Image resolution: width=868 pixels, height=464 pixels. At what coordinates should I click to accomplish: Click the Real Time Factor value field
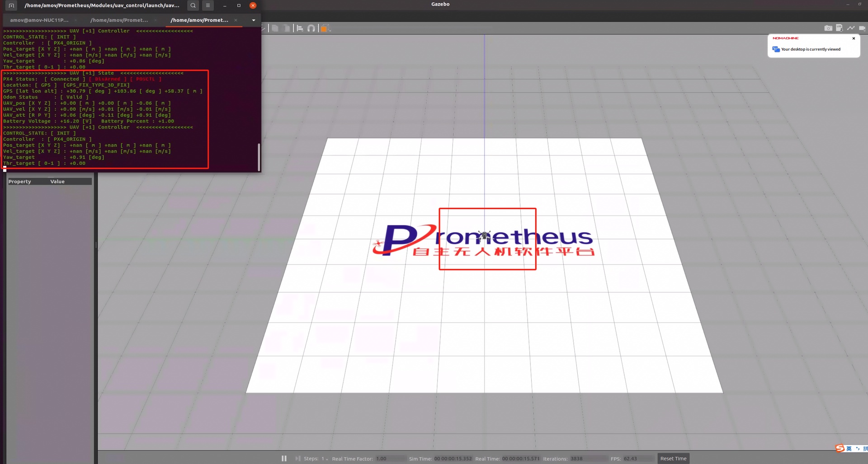click(390, 459)
